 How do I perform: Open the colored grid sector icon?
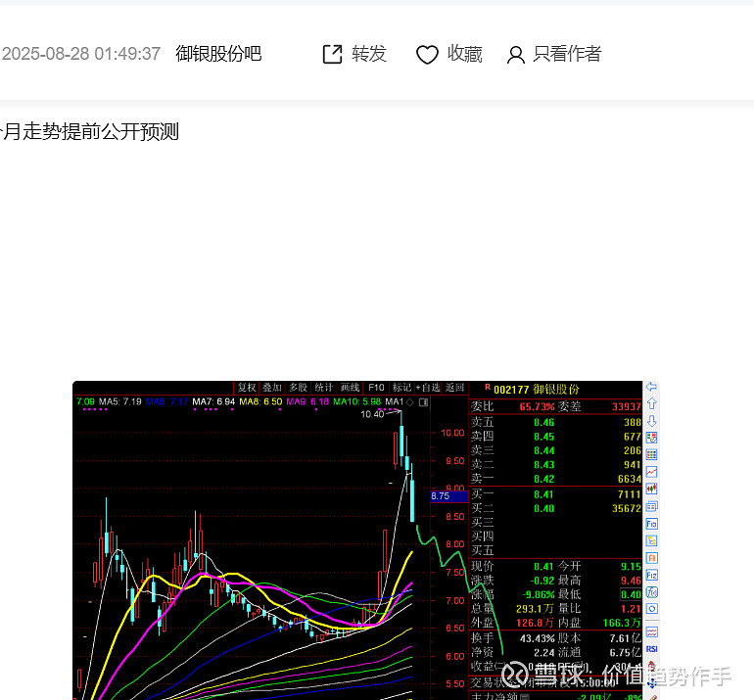tap(651, 455)
